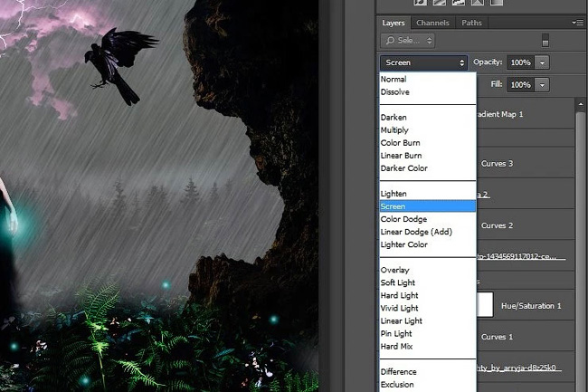Select the Gradient Map 1 layer
Image resolution: width=588 pixels, height=392 pixels.
526,114
